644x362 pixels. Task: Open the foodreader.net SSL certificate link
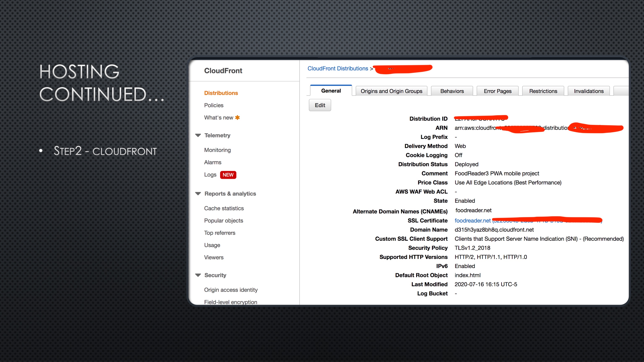pos(473,220)
